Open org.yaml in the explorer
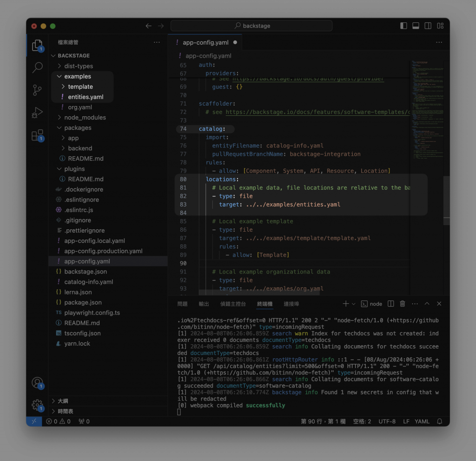Image resolution: width=476 pixels, height=461 pixels. [107, 107]
